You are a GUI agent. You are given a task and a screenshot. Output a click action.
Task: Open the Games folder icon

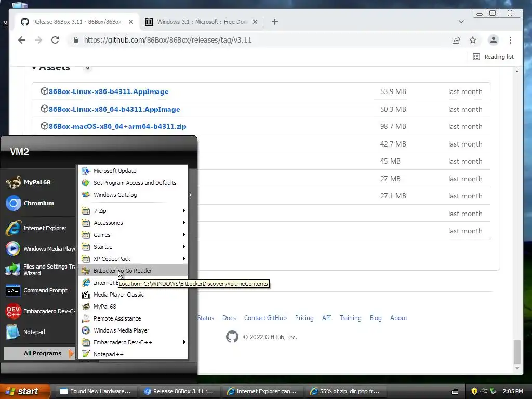[86, 235]
